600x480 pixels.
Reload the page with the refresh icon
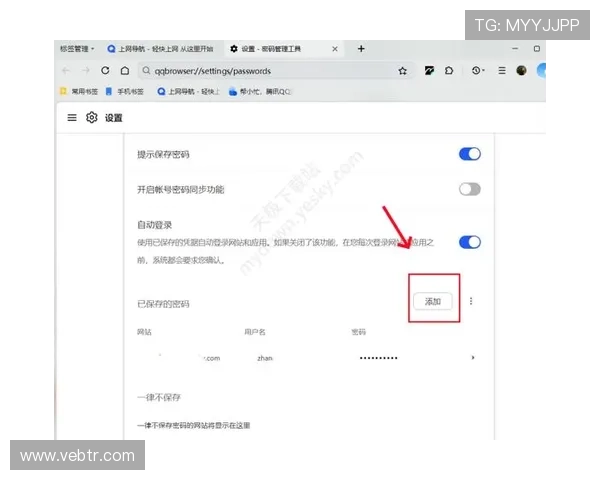[105, 71]
